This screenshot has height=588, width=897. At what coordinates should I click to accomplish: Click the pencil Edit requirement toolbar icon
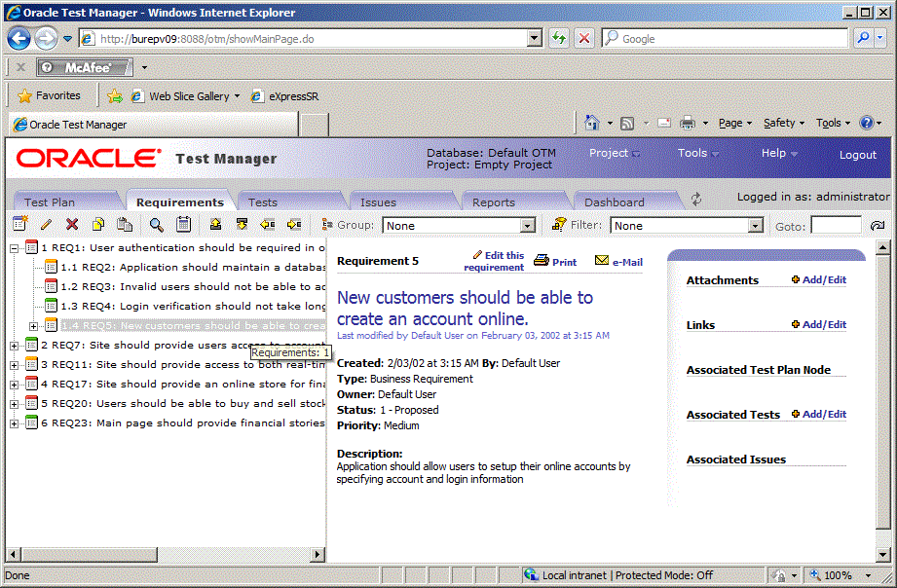point(46,225)
